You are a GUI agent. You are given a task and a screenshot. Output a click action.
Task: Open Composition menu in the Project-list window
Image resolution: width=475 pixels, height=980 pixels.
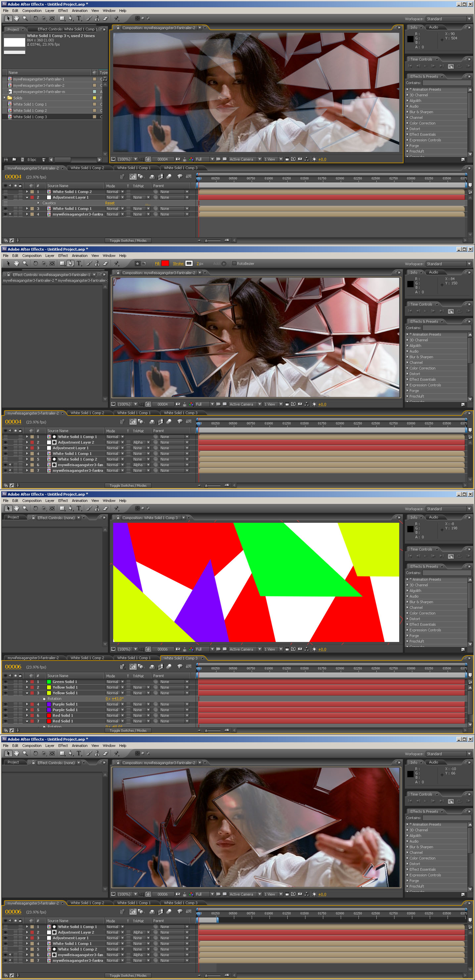tap(32, 11)
